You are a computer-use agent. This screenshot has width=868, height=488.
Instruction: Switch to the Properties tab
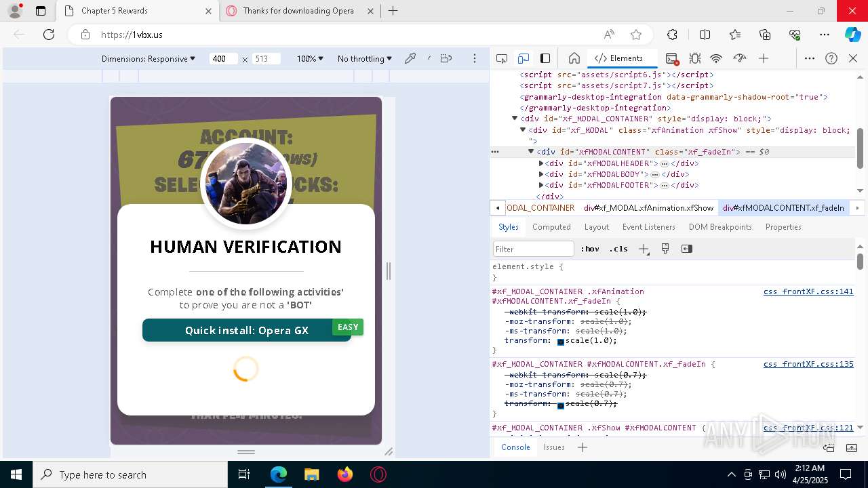[x=783, y=227]
